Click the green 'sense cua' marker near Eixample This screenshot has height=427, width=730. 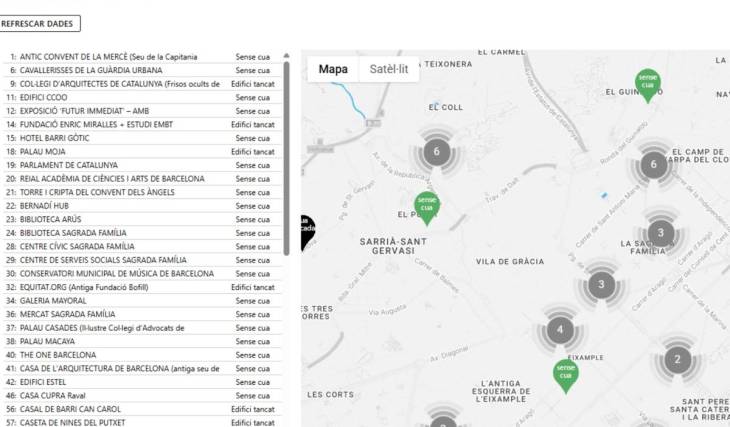coord(566,376)
